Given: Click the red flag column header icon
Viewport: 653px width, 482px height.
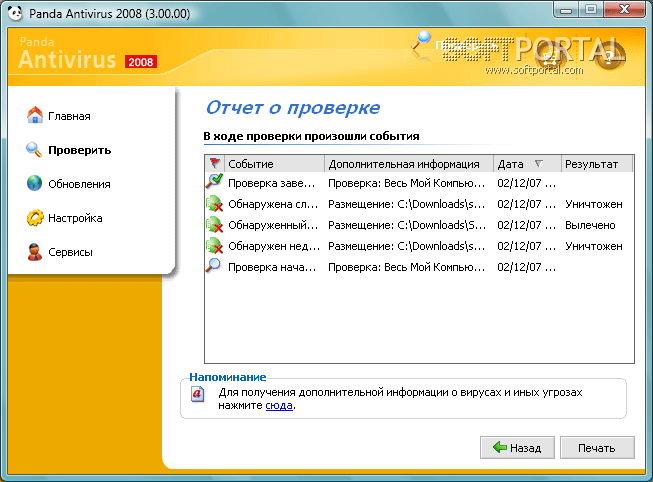Looking at the screenshot, I should tap(215, 163).
